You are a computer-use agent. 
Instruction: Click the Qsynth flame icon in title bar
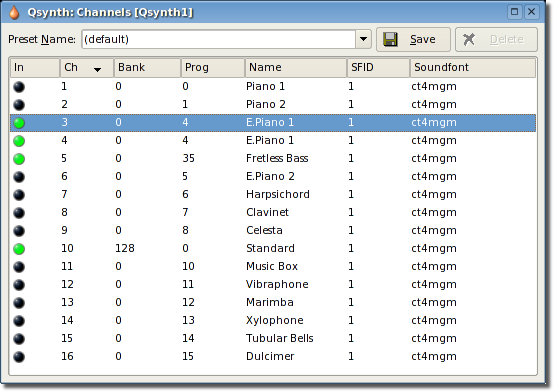(x=14, y=12)
